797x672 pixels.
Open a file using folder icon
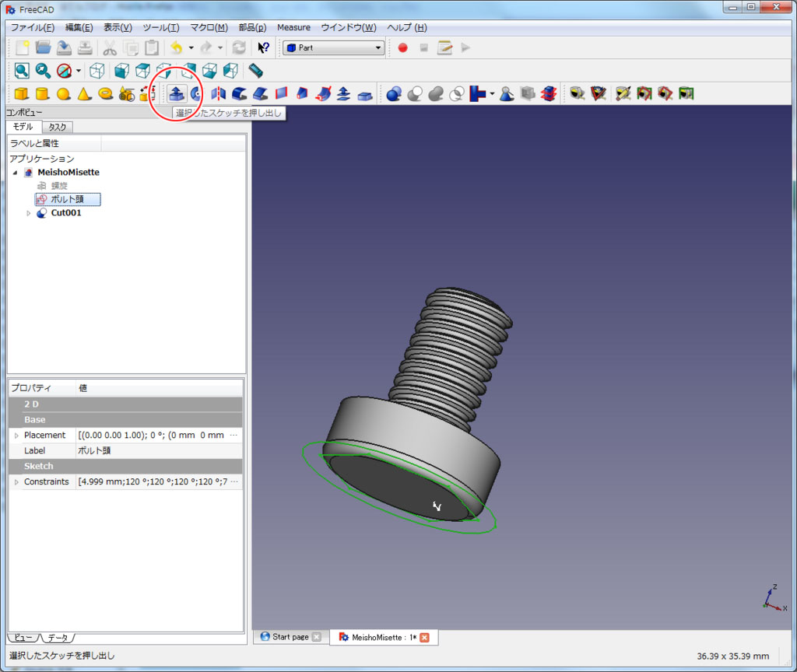pos(44,47)
